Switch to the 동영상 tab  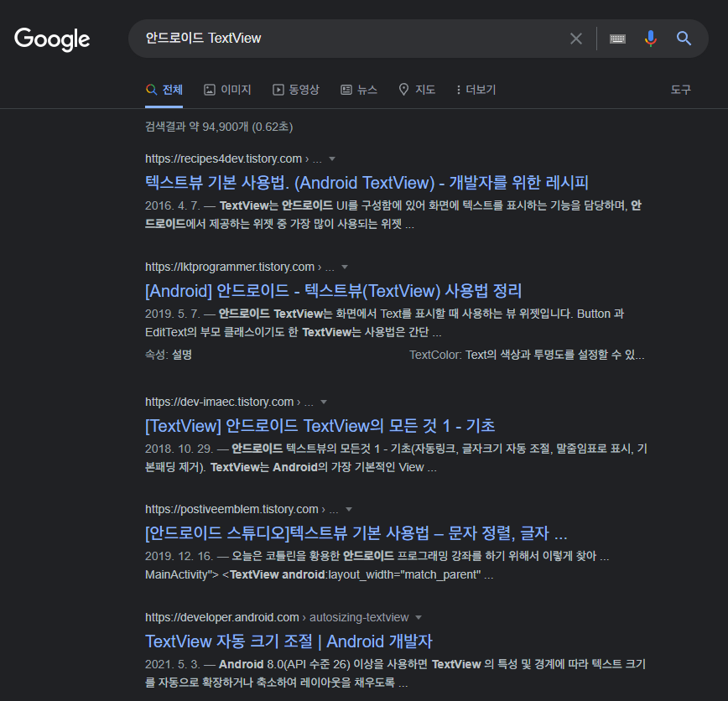click(x=296, y=90)
